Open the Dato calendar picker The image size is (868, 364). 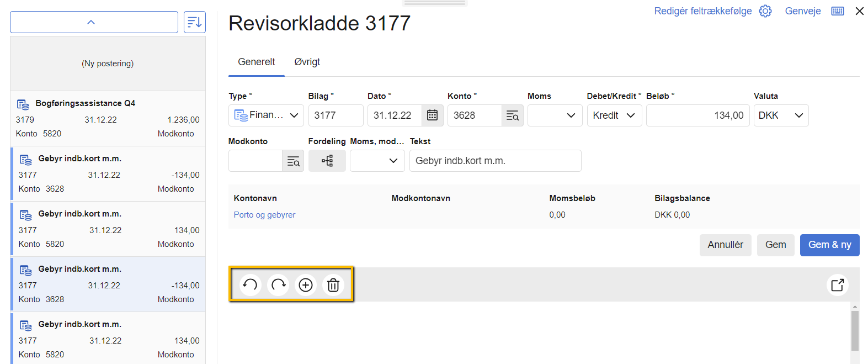click(432, 115)
